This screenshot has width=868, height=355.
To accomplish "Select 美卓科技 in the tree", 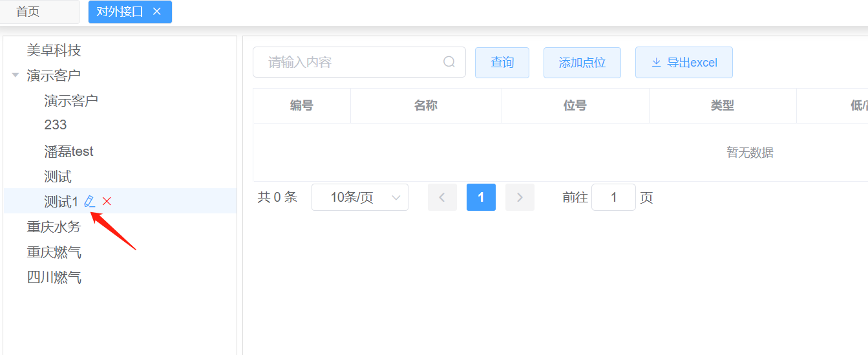I will (x=54, y=50).
